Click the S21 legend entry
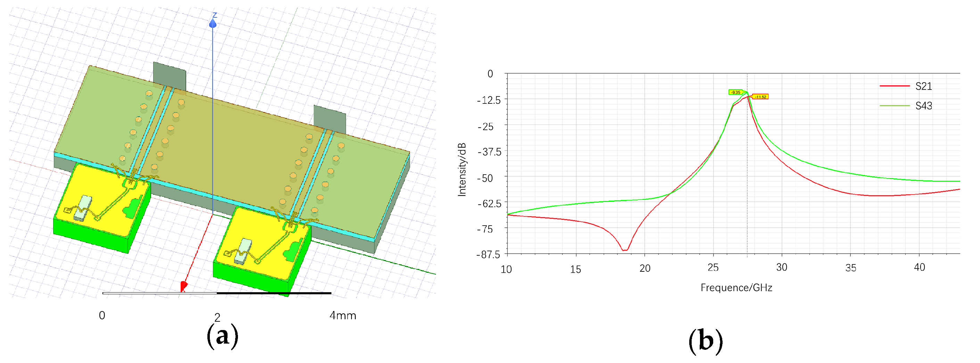This screenshot has width=980, height=363. point(906,86)
